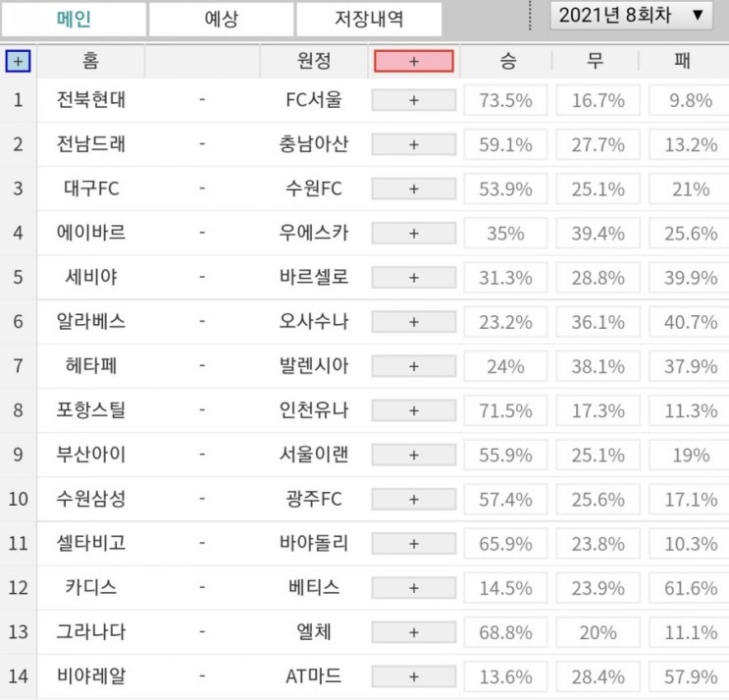Select the 20% draw cell in row 13

[599, 632]
